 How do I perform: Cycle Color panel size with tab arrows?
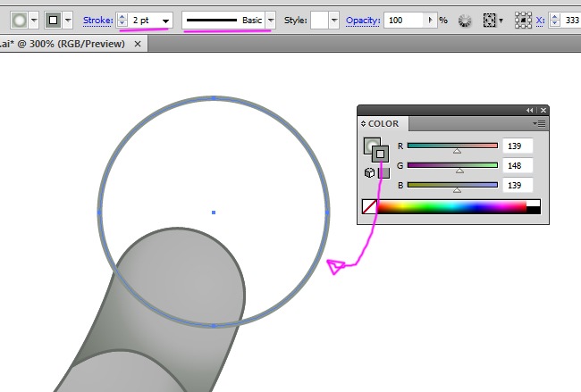tap(363, 123)
